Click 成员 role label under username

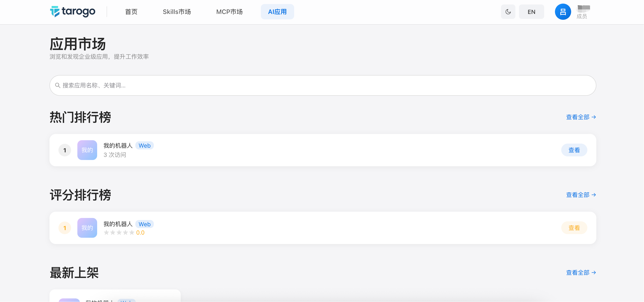581,16
